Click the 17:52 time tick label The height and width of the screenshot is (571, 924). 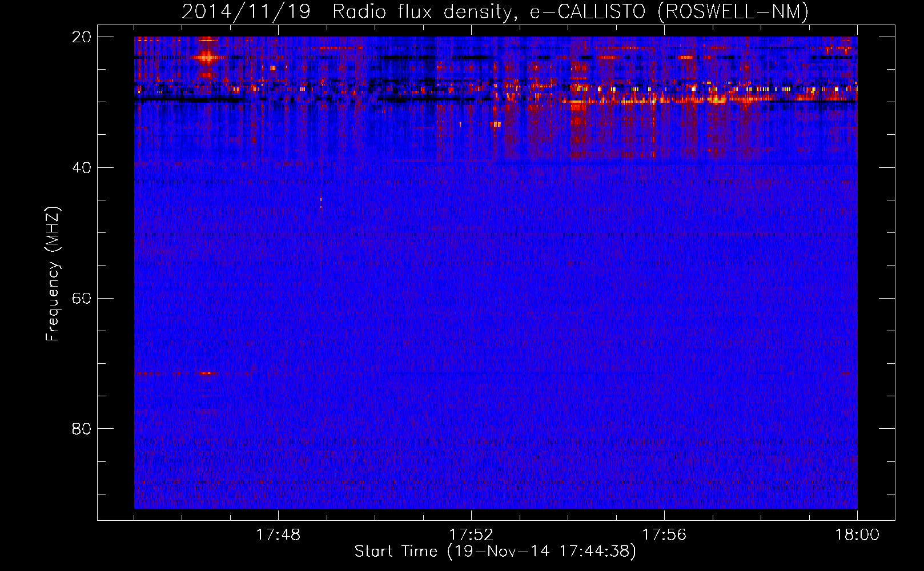[471, 535]
